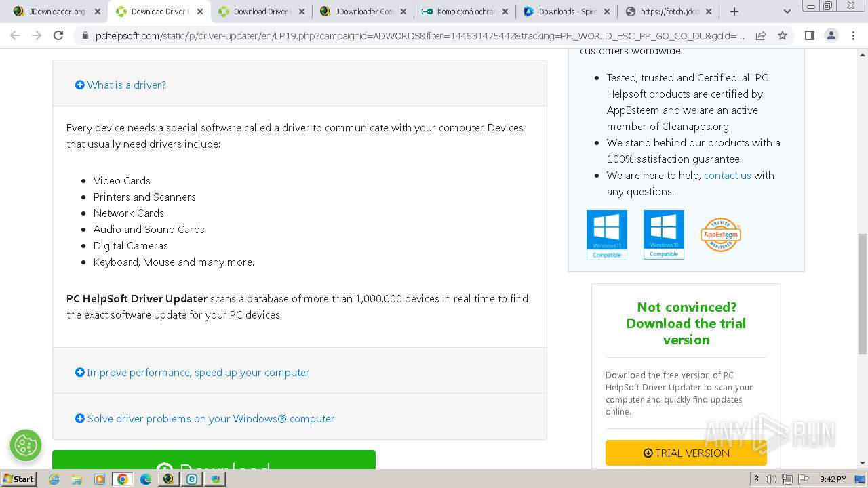Click the address bar URL field
The width and height of the screenshot is (868, 488).
click(419, 35)
